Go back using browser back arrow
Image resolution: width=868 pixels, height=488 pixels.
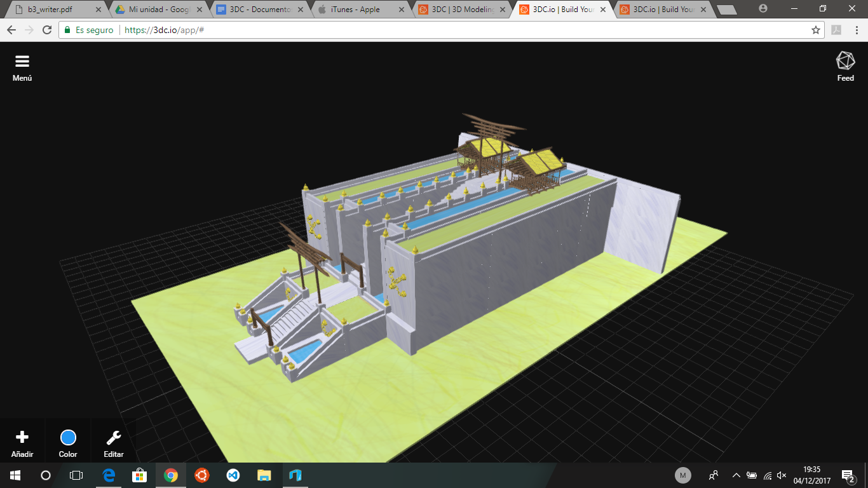pyautogui.click(x=11, y=30)
